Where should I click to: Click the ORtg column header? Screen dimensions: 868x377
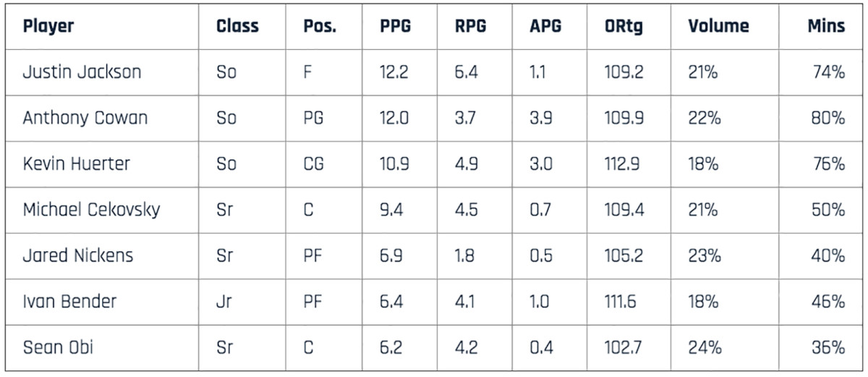coord(624,27)
